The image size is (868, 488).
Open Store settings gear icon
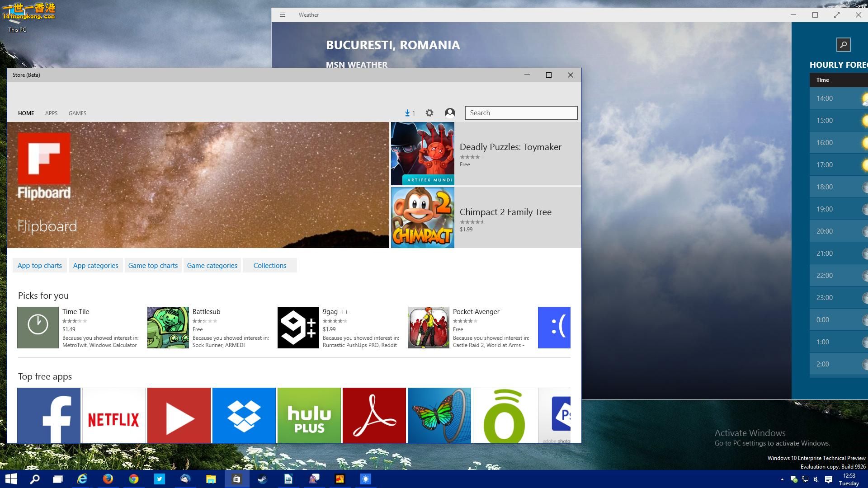[x=429, y=113]
